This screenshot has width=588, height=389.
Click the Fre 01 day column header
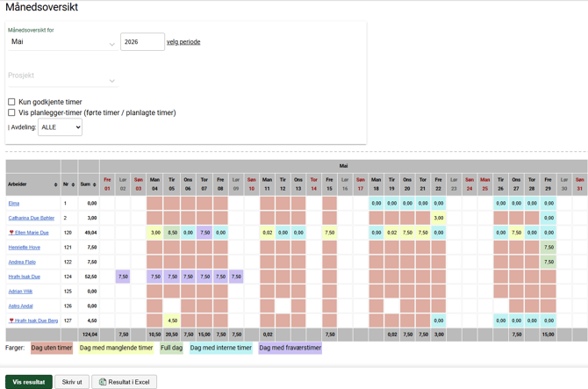pyautogui.click(x=107, y=184)
